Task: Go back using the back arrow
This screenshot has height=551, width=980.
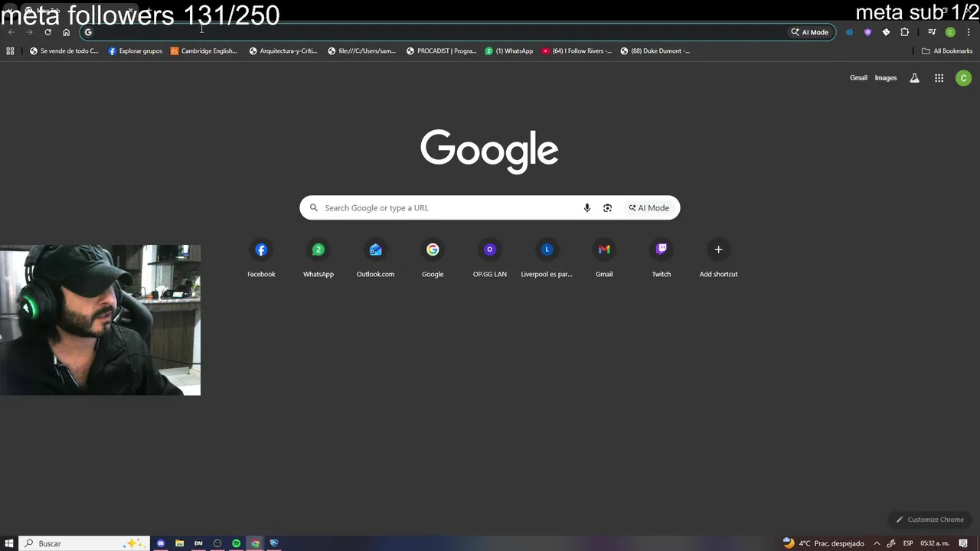Action: click(x=11, y=32)
